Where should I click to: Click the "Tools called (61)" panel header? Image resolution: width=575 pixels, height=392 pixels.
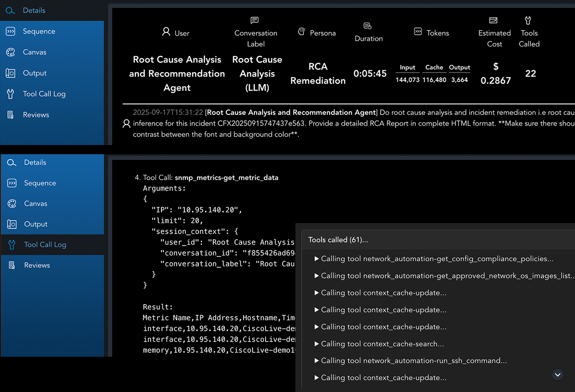tap(338, 240)
